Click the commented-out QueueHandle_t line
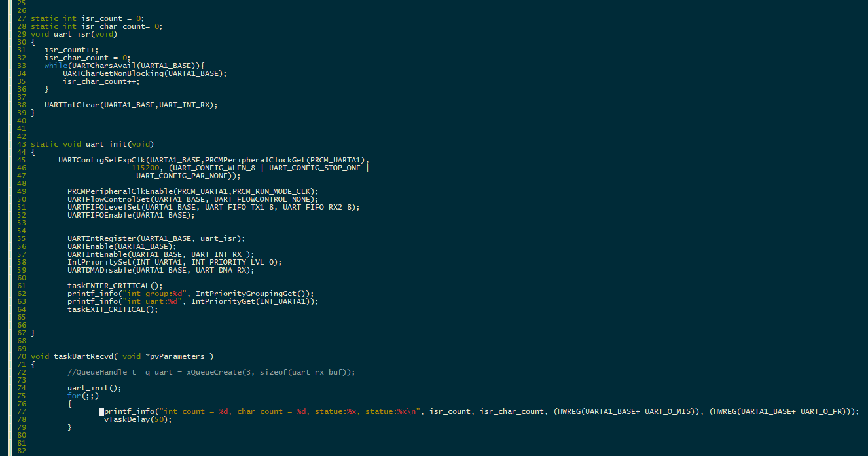This screenshot has width=868, height=456. [x=211, y=372]
